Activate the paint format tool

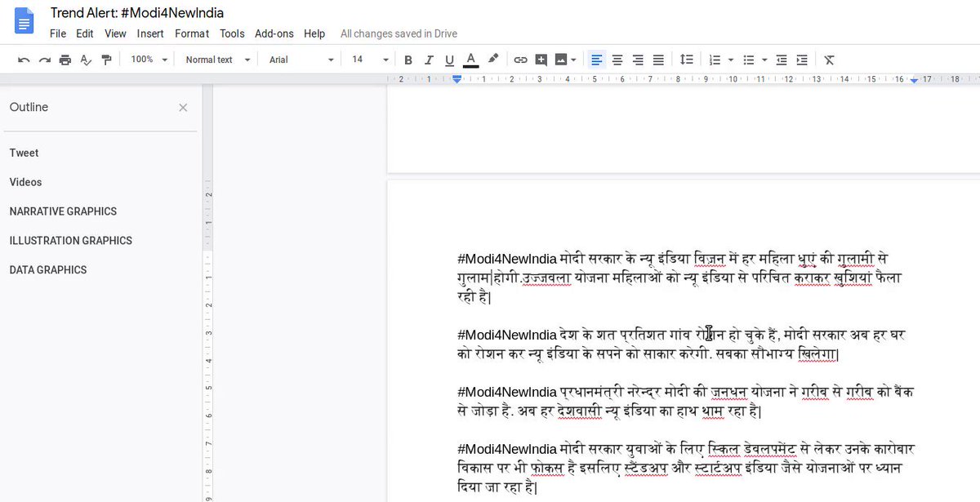click(106, 60)
